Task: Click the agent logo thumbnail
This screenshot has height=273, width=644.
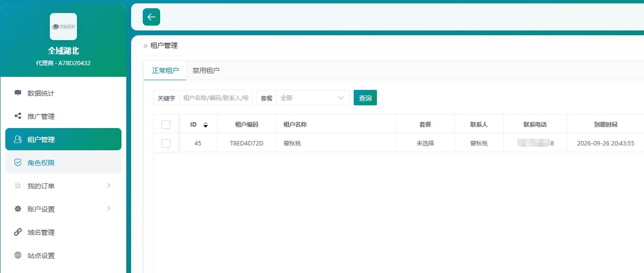Action: tap(63, 27)
